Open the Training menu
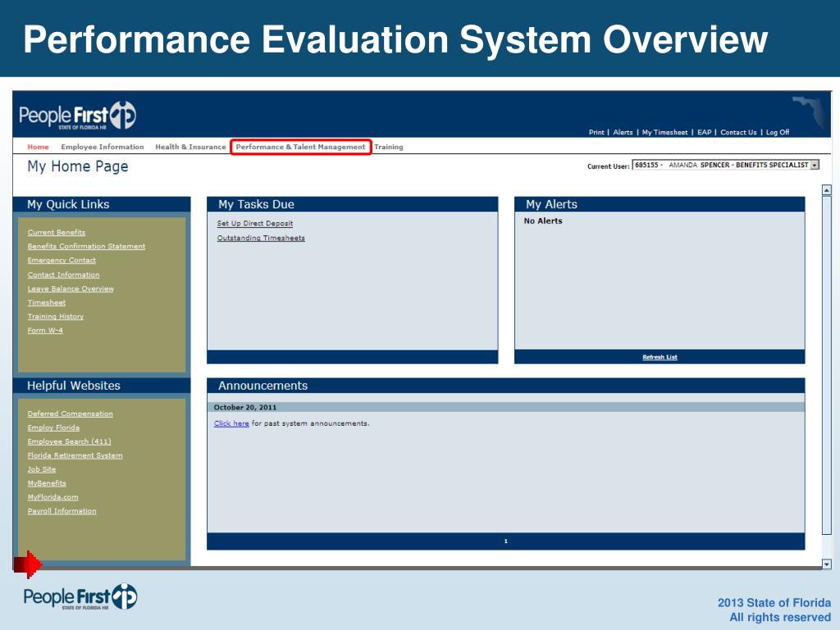840x630 pixels. (x=388, y=147)
